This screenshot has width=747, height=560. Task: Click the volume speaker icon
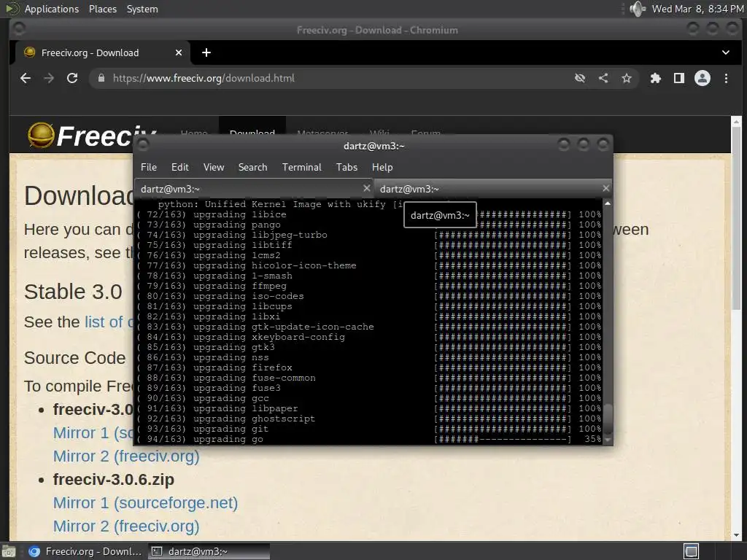point(637,9)
